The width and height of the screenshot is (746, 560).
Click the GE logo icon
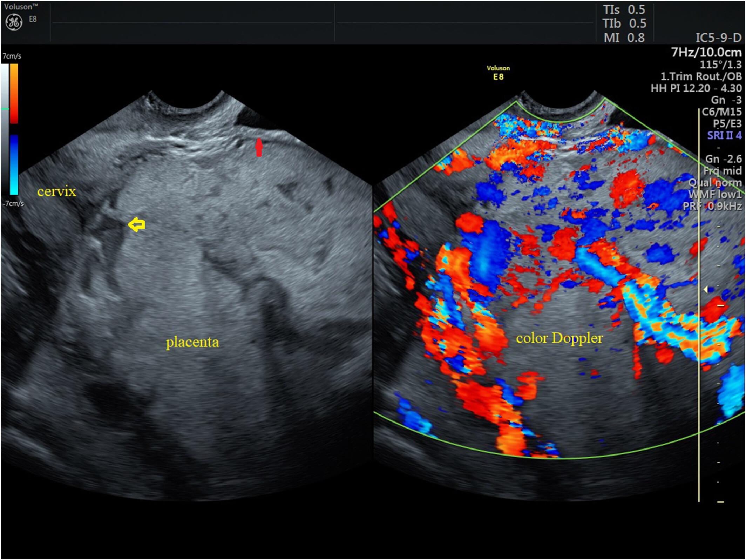tap(14, 22)
